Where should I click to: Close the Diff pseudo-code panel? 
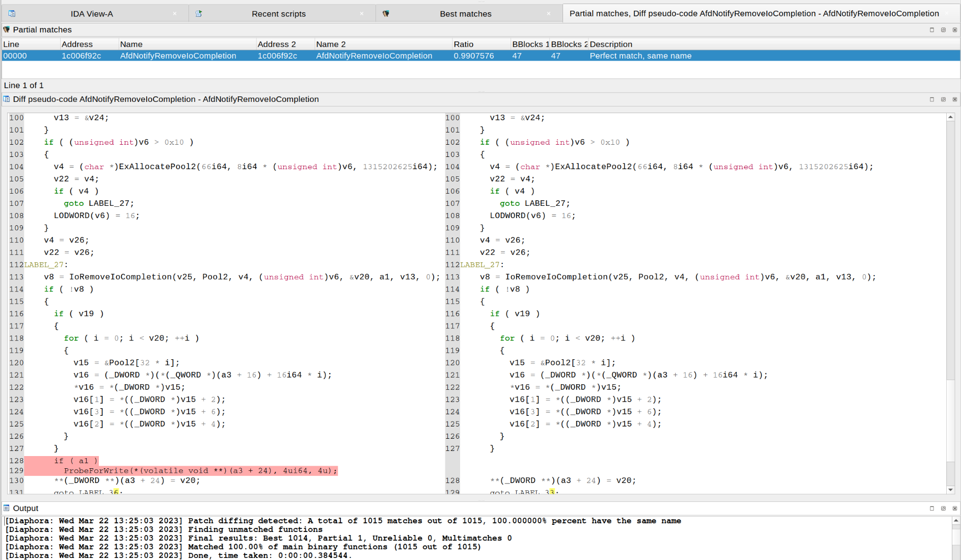(954, 99)
